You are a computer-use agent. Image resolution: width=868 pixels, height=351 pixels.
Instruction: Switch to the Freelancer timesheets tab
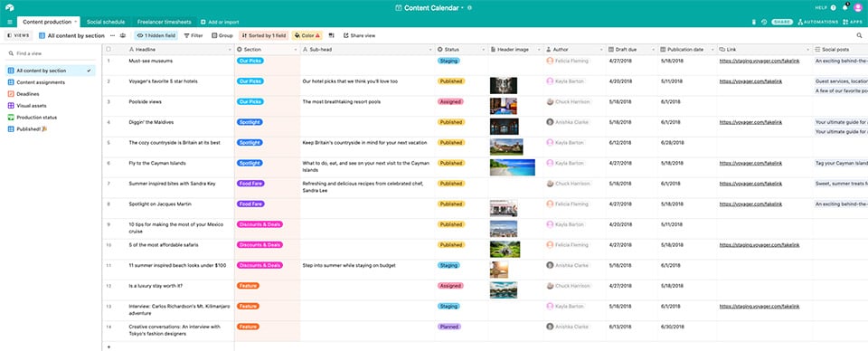click(165, 22)
